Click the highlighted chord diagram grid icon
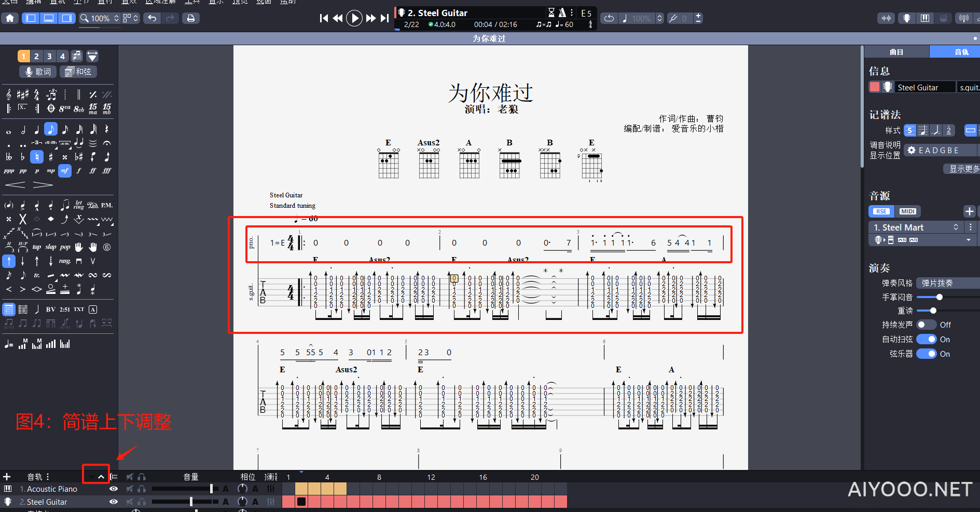 pos(9,309)
